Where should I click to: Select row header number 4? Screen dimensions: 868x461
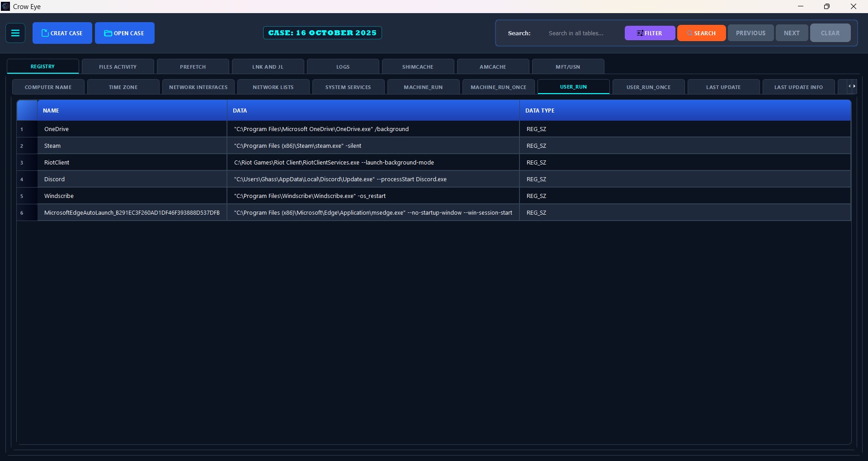pos(27,179)
